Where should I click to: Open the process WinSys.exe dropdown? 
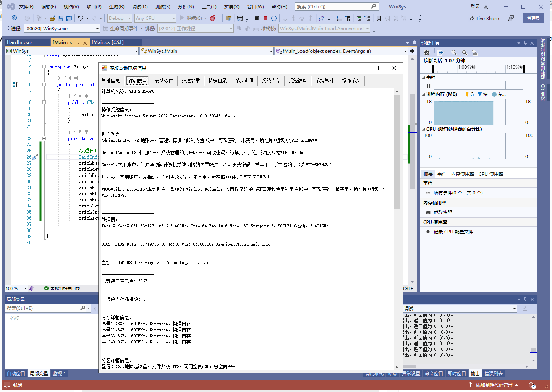point(62,29)
